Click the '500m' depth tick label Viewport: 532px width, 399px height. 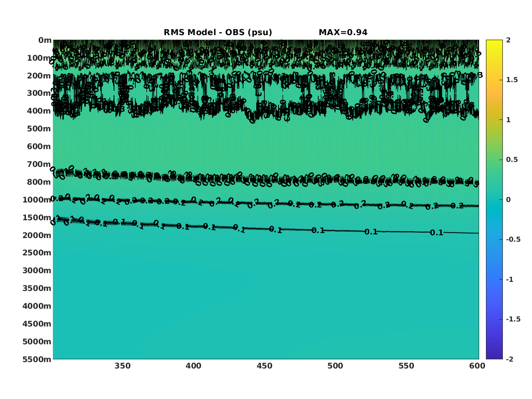tap(39, 129)
